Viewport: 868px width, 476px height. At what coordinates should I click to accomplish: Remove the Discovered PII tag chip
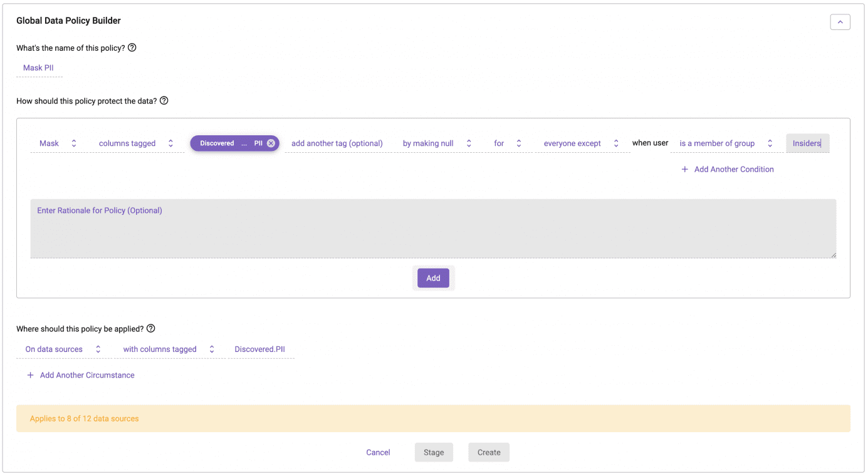(x=271, y=143)
